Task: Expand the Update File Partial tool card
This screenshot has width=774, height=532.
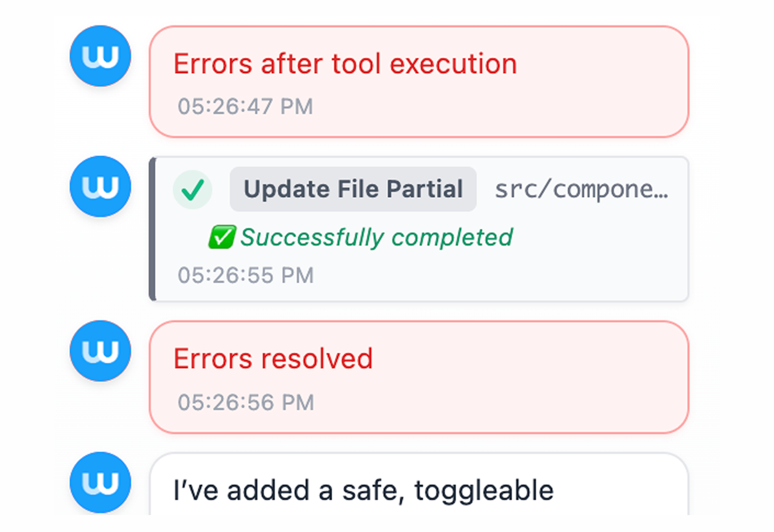Action: point(419,227)
